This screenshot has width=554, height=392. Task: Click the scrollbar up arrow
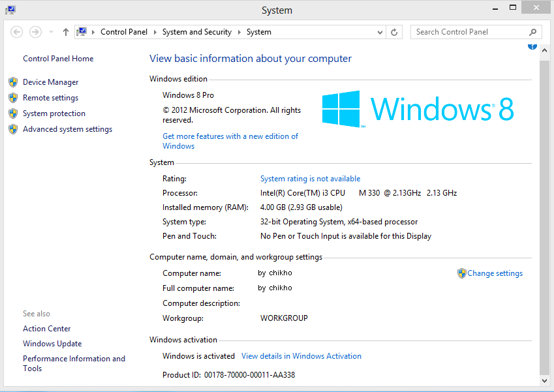[544, 51]
